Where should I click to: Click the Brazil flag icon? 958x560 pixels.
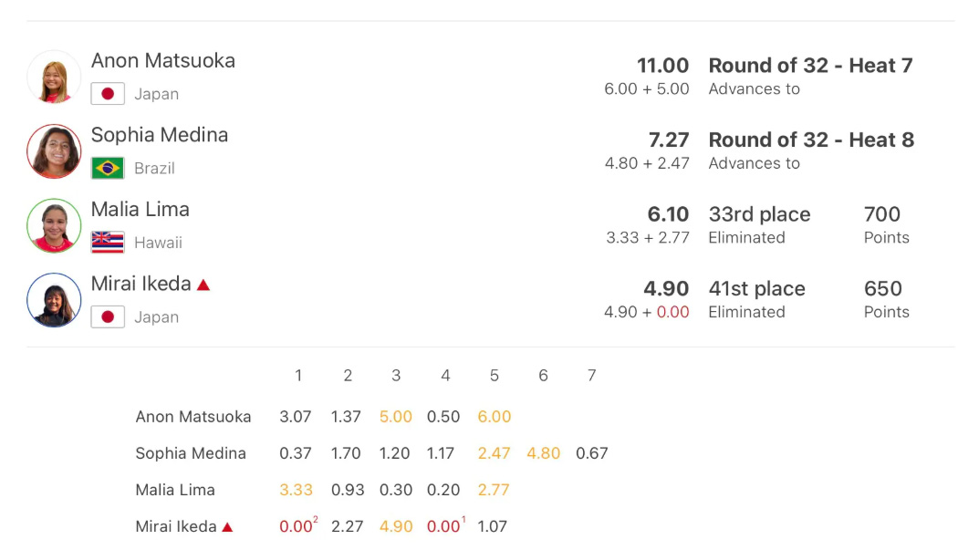pos(108,169)
